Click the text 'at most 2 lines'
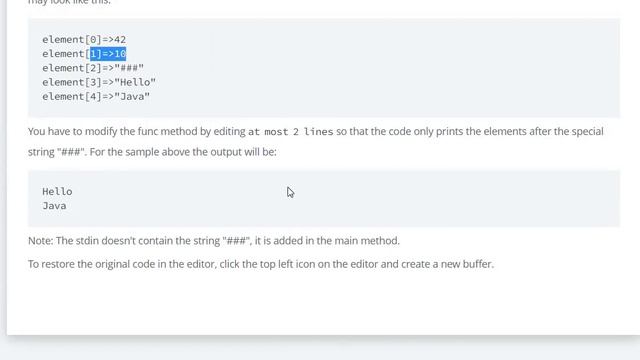640x360 pixels. point(291,132)
